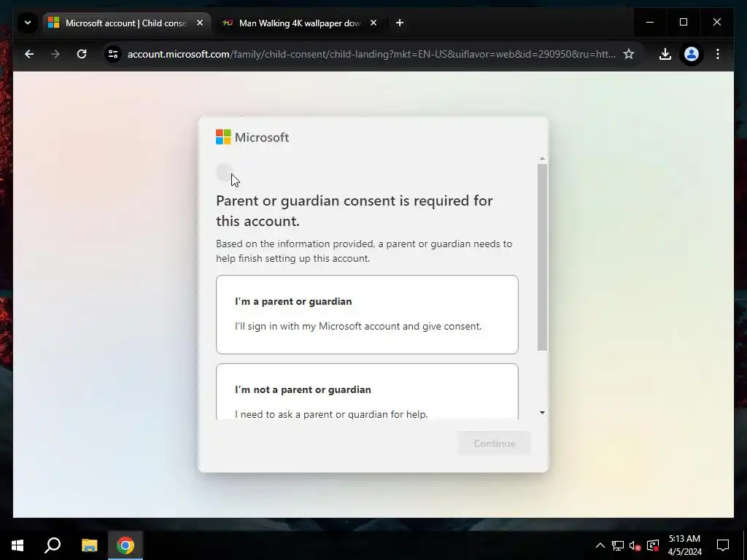Click the tray icon beside the clock

[x=653, y=545]
